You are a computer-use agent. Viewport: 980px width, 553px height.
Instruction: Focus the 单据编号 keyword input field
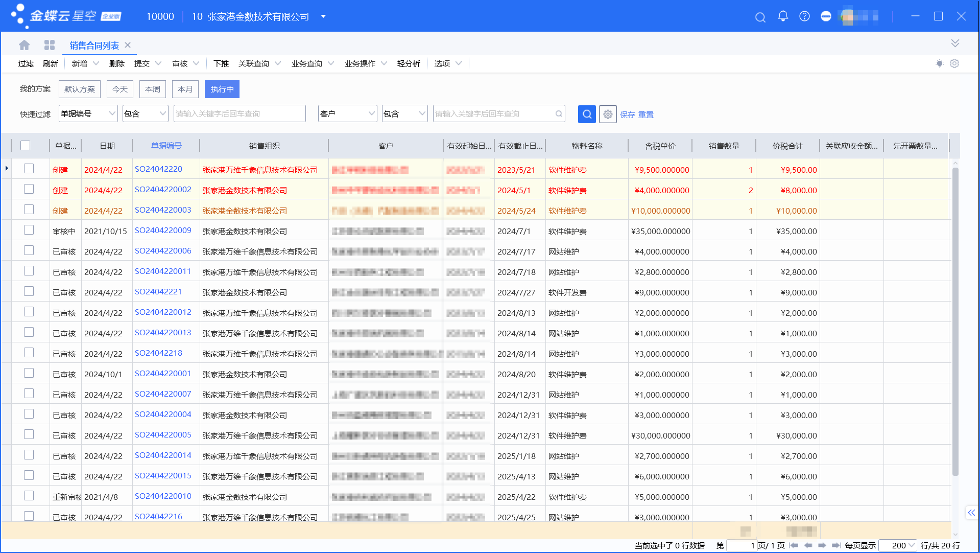[240, 113]
